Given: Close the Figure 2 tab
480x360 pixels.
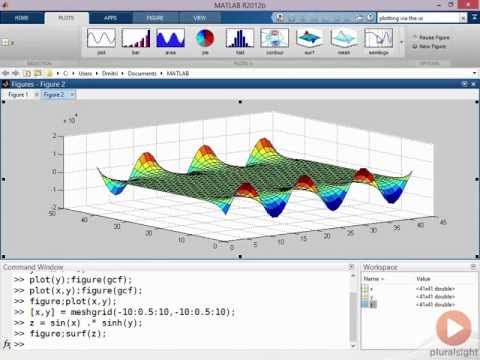Looking at the screenshot, I should click(72, 95).
